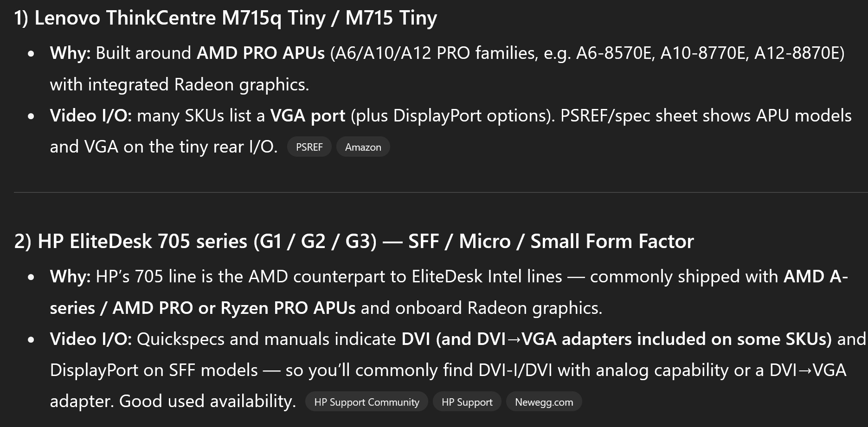Click 'Why:' label under the Lenovo section
Viewport: 868px width, 427px height.
[x=70, y=53]
